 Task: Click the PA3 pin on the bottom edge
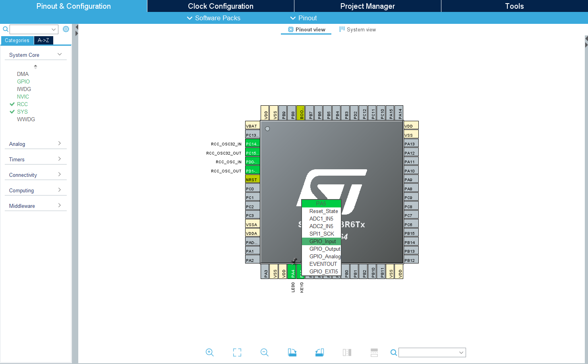[x=266, y=271]
